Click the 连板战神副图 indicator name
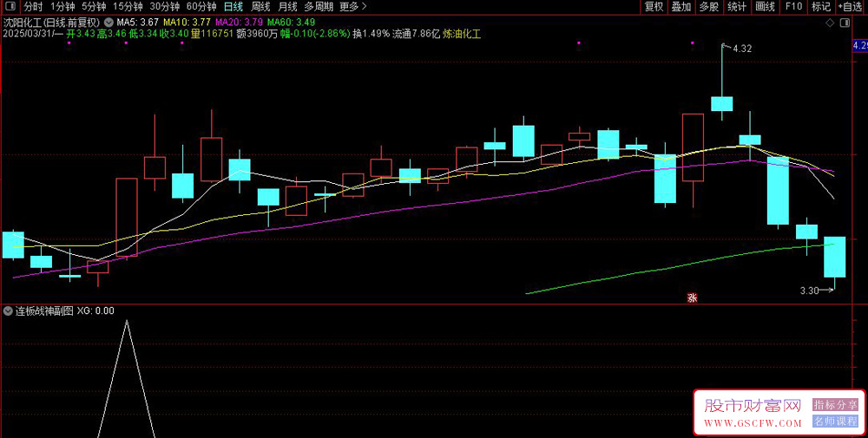Viewport: 868px width, 438px height. coord(43,311)
